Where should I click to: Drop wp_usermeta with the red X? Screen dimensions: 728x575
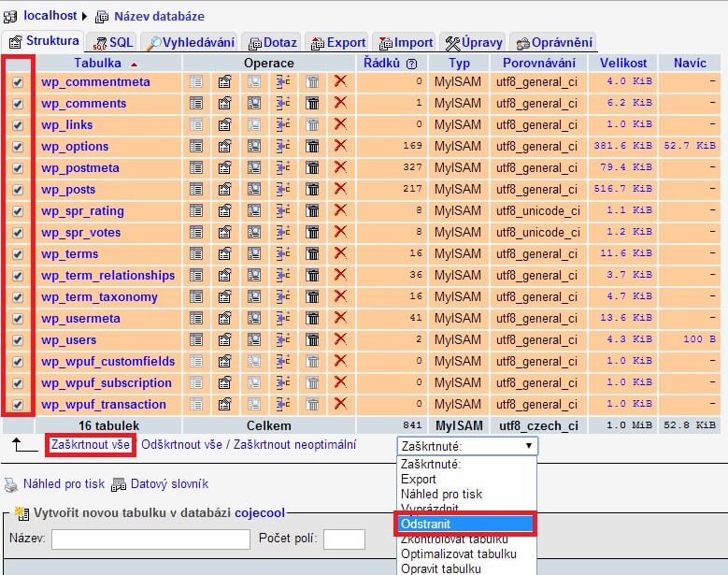click(x=340, y=318)
